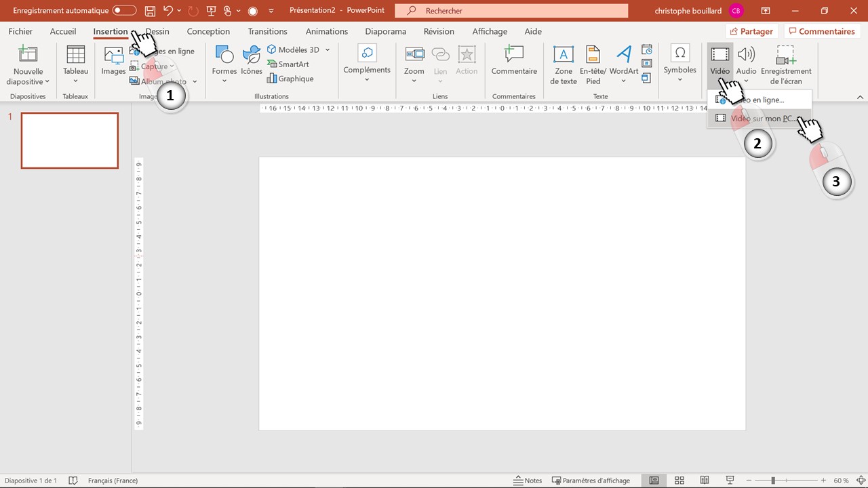Click the Save floppy disk icon
The width and height of the screenshot is (868, 488).
point(150,11)
